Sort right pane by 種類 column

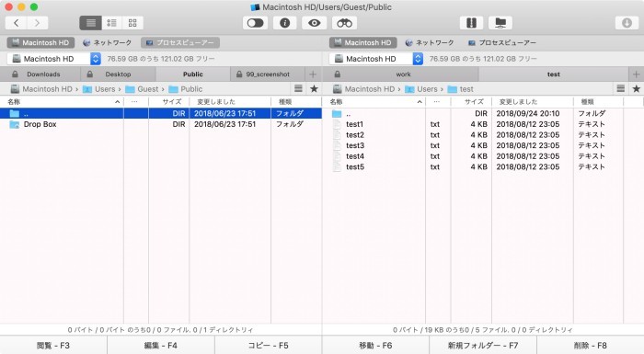[x=598, y=102]
